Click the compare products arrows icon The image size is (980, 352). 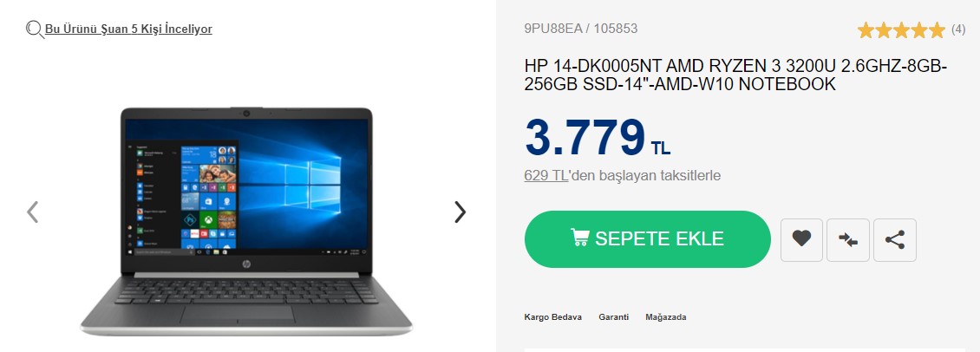click(x=848, y=239)
